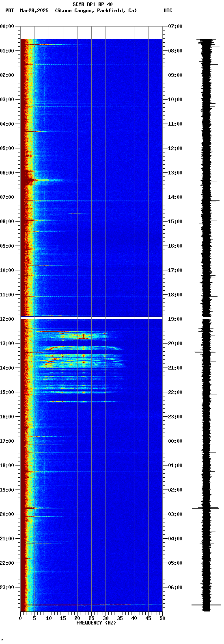The width and height of the screenshot is (224, 644).
Task: Click the PDT time label '17:00'
Action: click(7, 441)
